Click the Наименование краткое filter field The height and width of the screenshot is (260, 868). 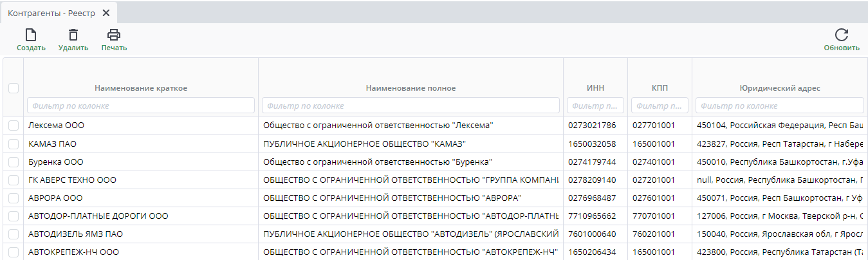(x=141, y=106)
